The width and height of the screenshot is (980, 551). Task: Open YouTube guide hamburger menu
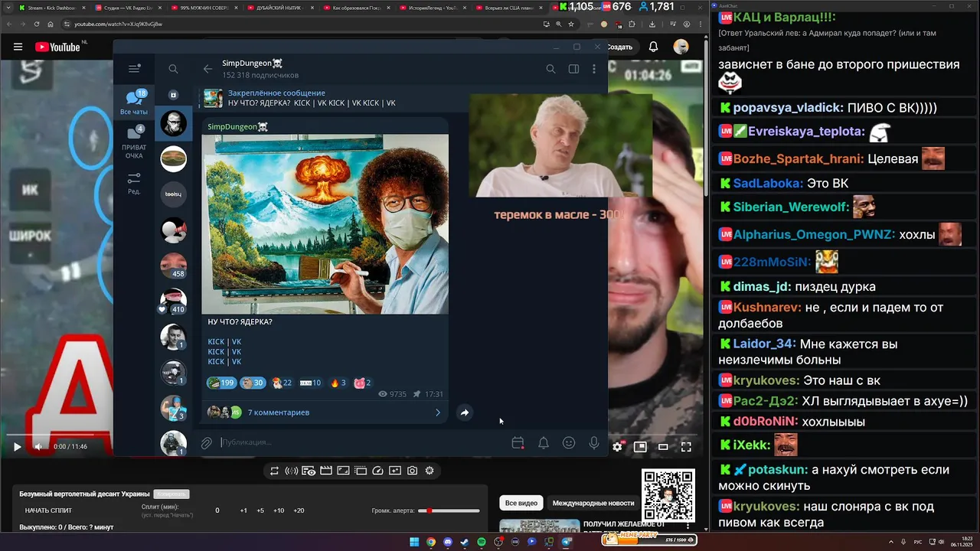pyautogui.click(x=18, y=47)
